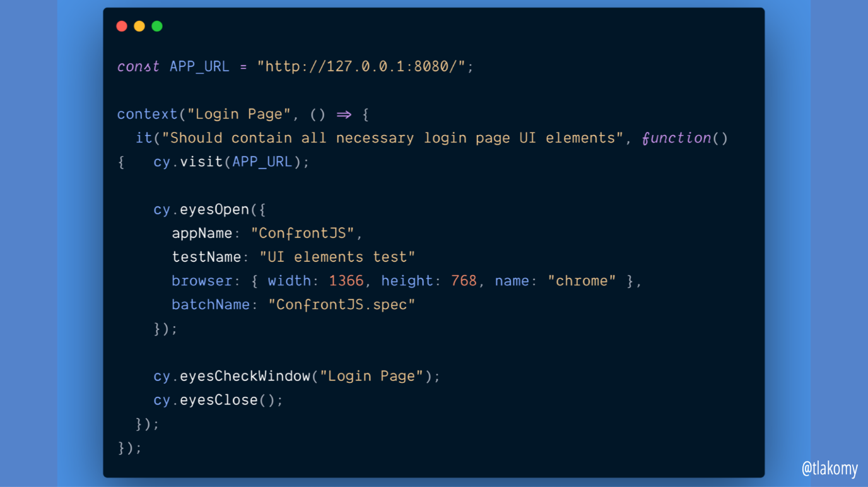Click the chrome browser name string
The image size is (868, 487).
[x=581, y=281]
